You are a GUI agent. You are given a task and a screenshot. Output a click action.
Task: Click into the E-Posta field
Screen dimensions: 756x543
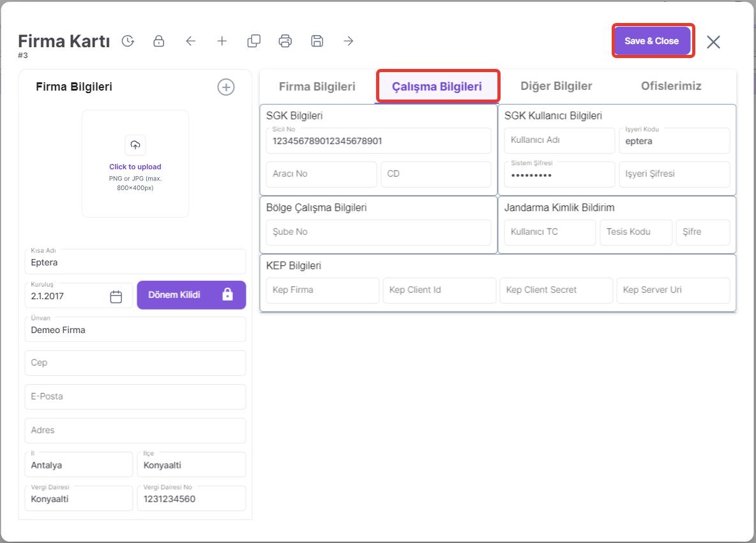pyautogui.click(x=135, y=397)
